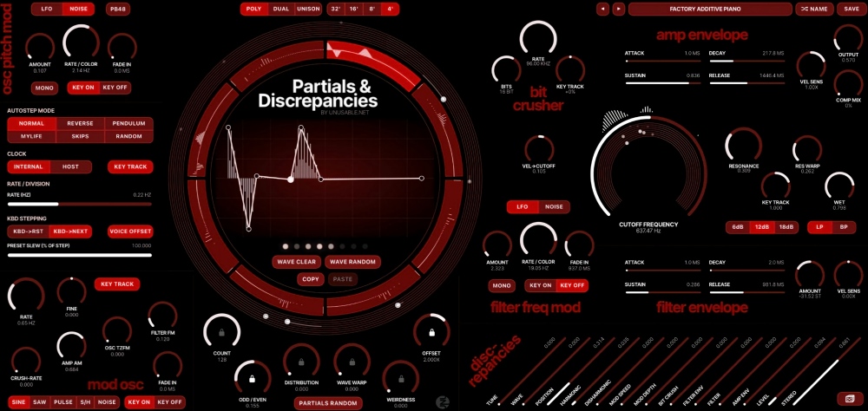
Task: Click the mod osc Crush-Rate knob
Action: pyautogui.click(x=26, y=362)
